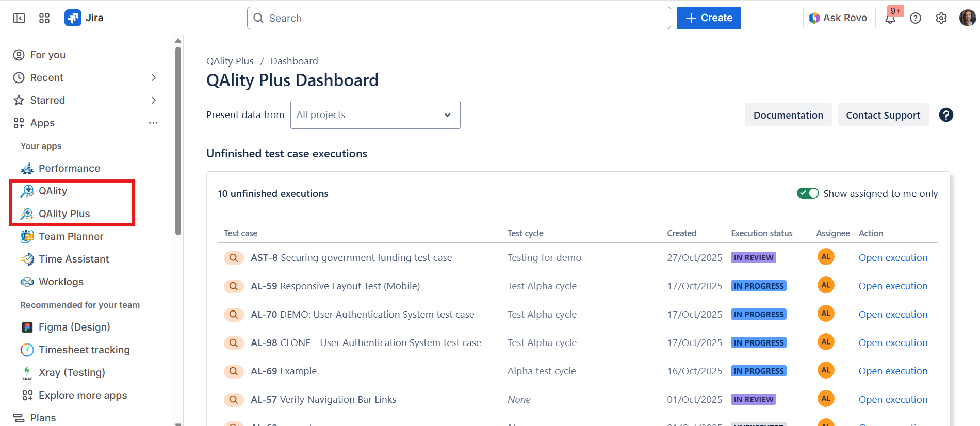Screen dimensions: 980x426
Task: Click the 01/Oct/2025 created date
Action: pyautogui.click(x=694, y=399)
